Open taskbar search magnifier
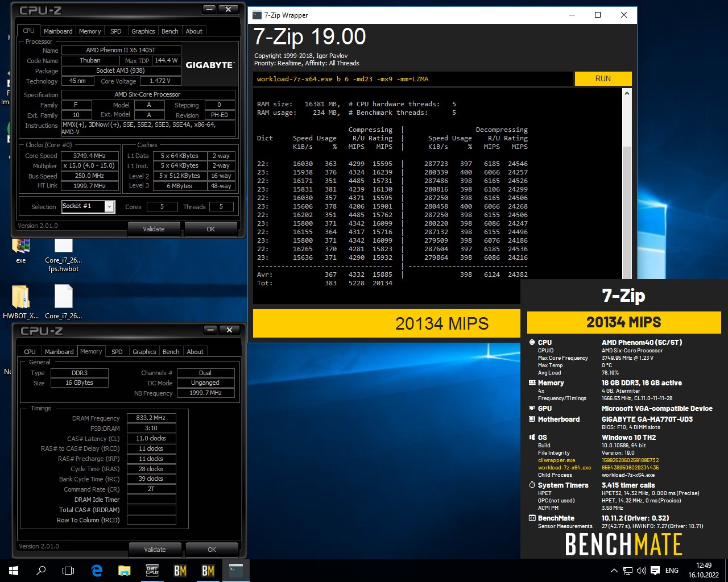The height and width of the screenshot is (582, 728). click(x=41, y=571)
